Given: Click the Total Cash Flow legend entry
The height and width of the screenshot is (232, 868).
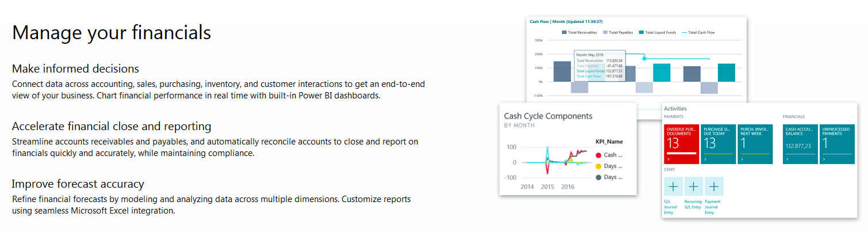Looking at the screenshot, I should [697, 33].
